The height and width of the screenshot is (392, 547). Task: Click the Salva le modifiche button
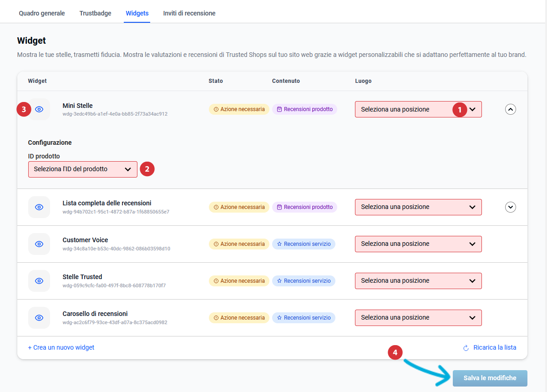pyautogui.click(x=490, y=378)
